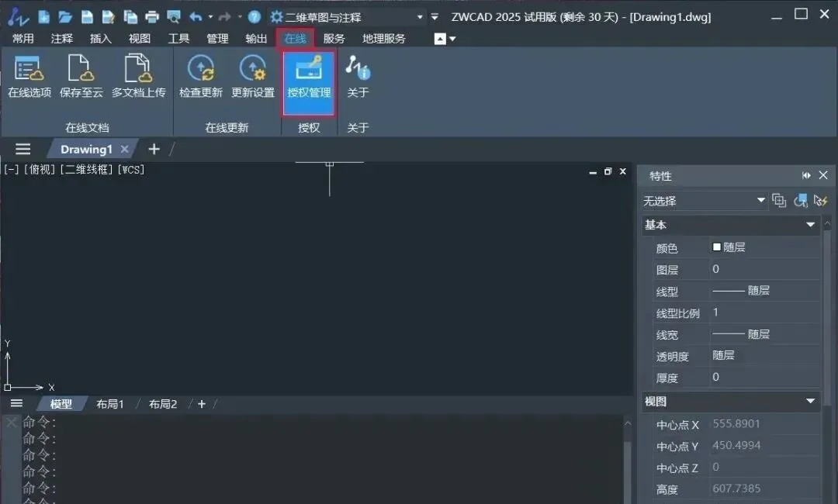The height and width of the screenshot is (504, 838).
Task: Toggle the ribbon minimize button
Action: 440,39
